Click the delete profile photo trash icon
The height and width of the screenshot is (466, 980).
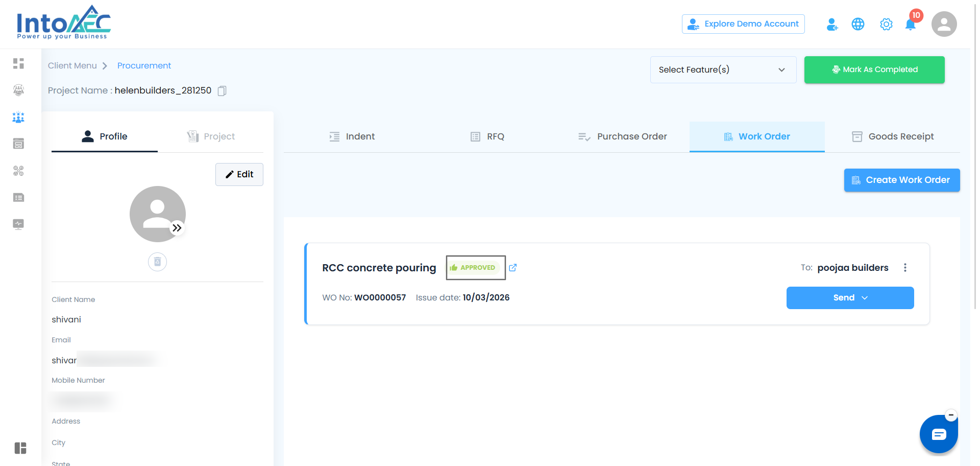(158, 262)
